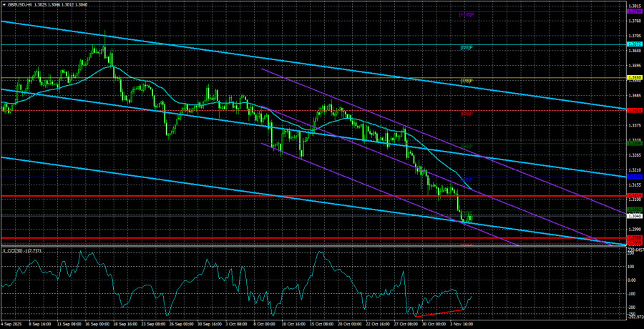Select the red 1.3428 price label
The width and height of the screenshot is (644, 329).
coord(633,110)
